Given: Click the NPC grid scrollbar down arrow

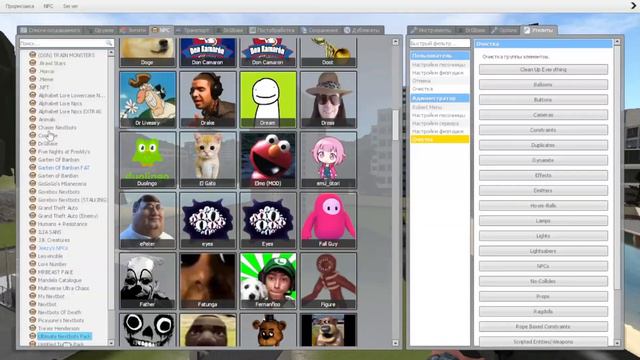Looking at the screenshot, I should point(395,343).
